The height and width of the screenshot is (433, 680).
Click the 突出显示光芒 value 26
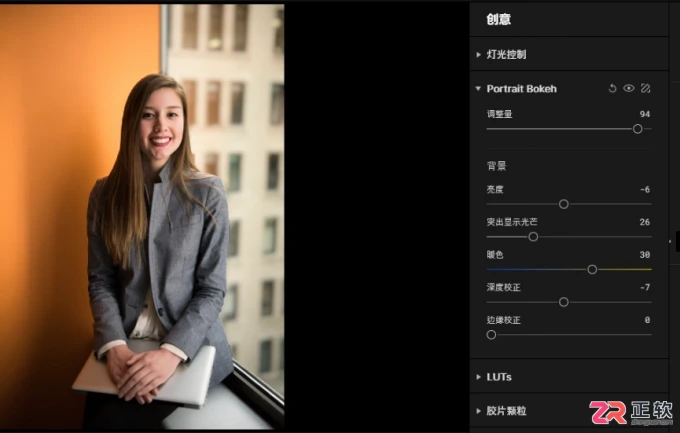[645, 222]
